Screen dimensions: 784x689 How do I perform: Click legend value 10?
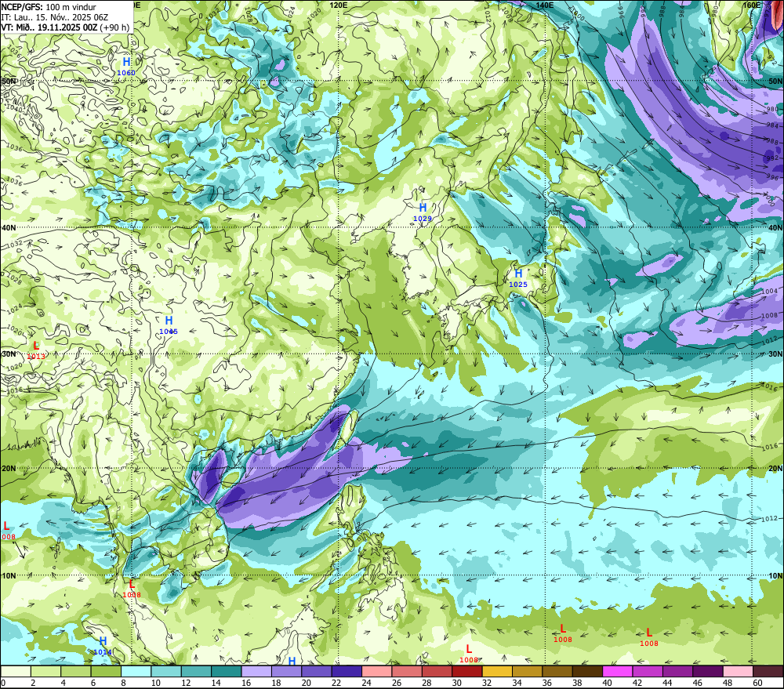(x=156, y=683)
